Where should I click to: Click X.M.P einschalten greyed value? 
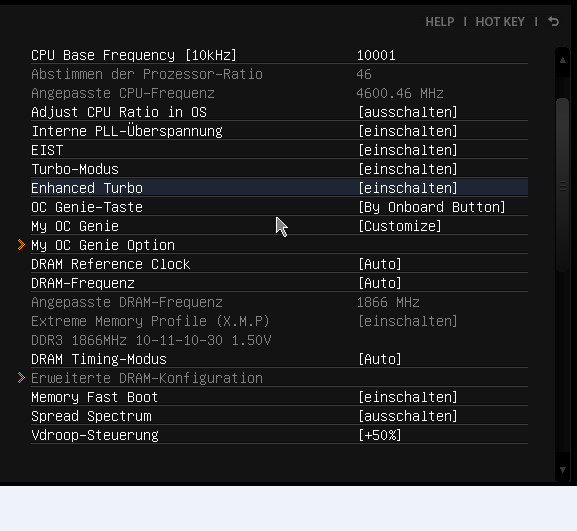pyautogui.click(x=408, y=321)
